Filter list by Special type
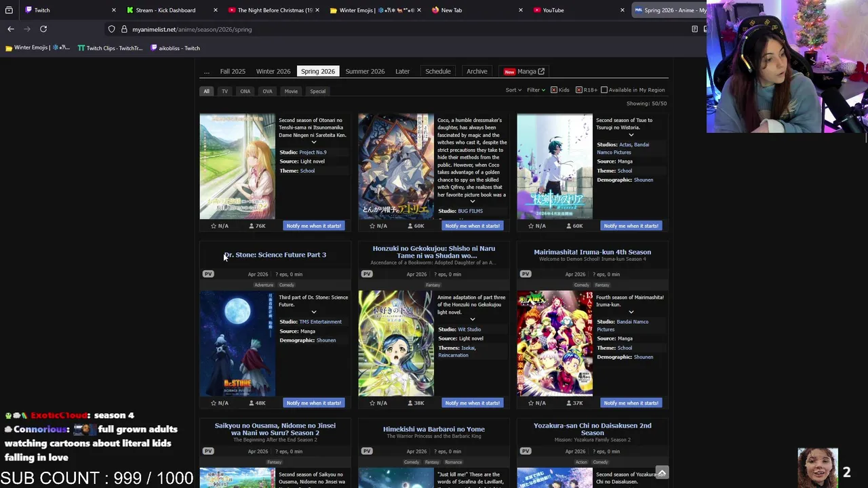Viewport: 868px width, 488px height. pos(318,91)
